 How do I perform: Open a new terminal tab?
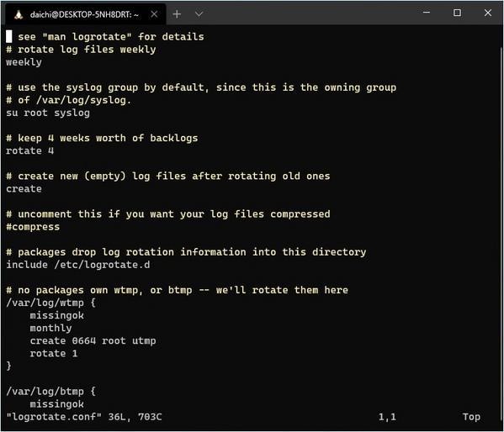(177, 14)
